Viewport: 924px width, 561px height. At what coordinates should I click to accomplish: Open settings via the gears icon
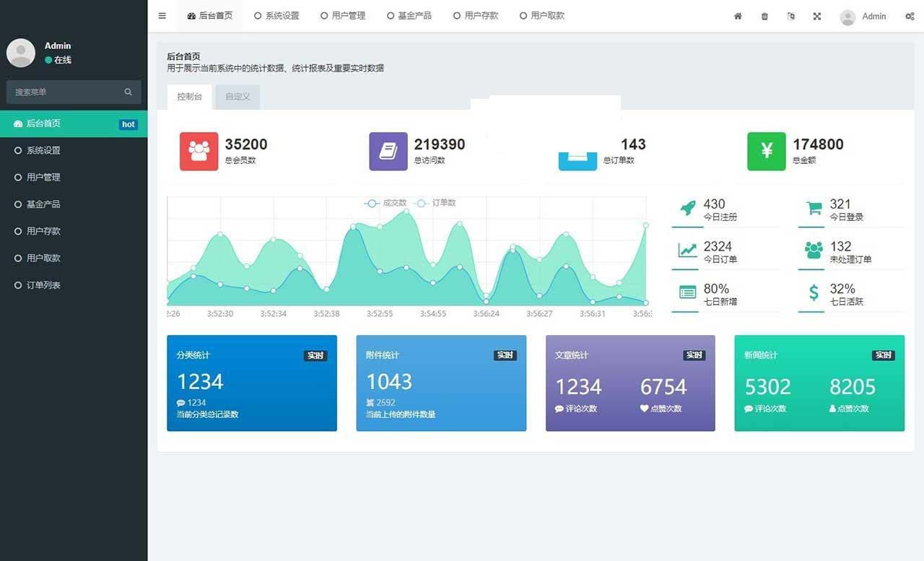coord(910,16)
